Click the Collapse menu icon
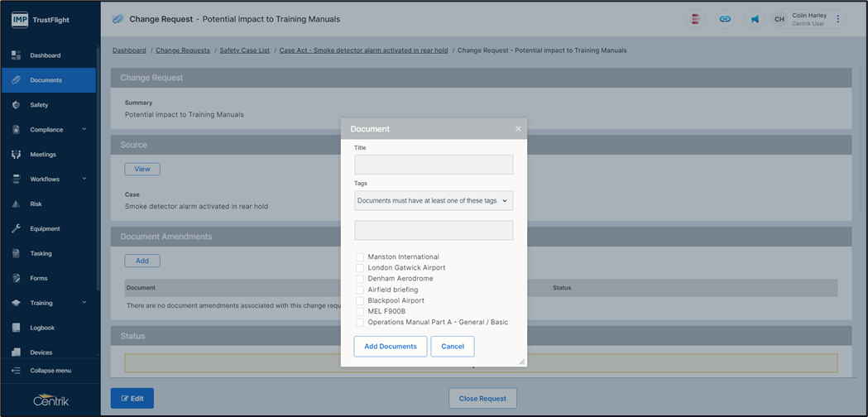Viewport: 868px width, 417px height. tap(16, 371)
